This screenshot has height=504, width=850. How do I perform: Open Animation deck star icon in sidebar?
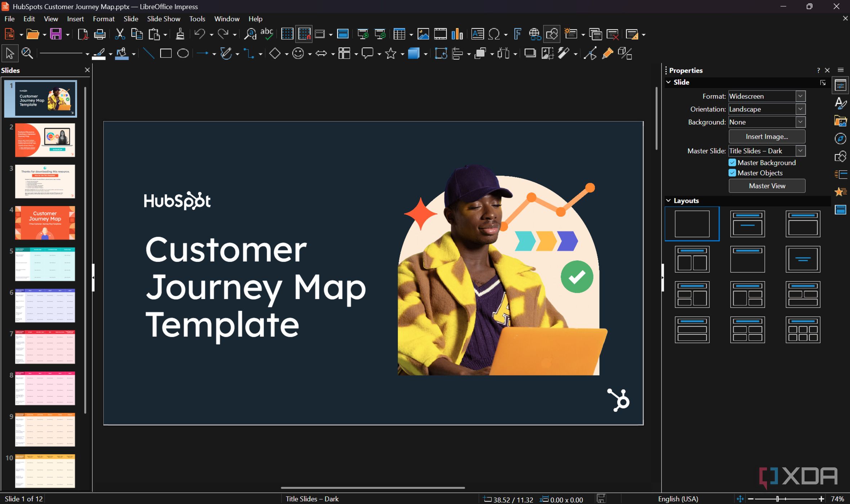coord(840,192)
